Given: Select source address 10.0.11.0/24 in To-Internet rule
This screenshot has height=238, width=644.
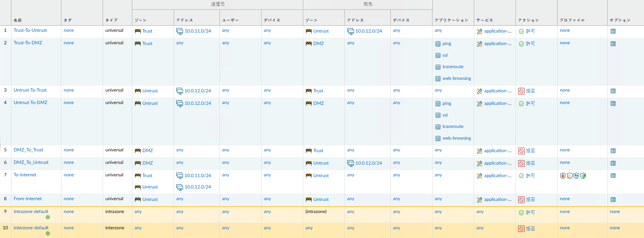Looking at the screenshot, I should 197,176.
